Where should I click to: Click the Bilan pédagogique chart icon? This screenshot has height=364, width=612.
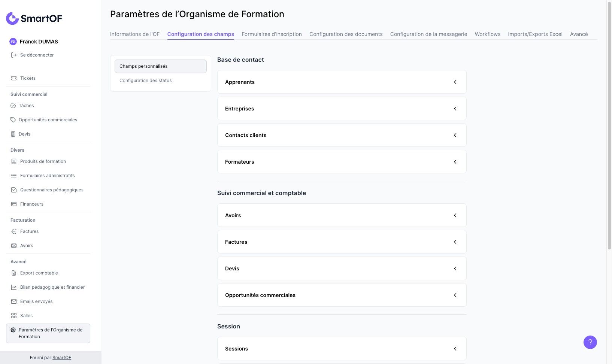pos(14,287)
